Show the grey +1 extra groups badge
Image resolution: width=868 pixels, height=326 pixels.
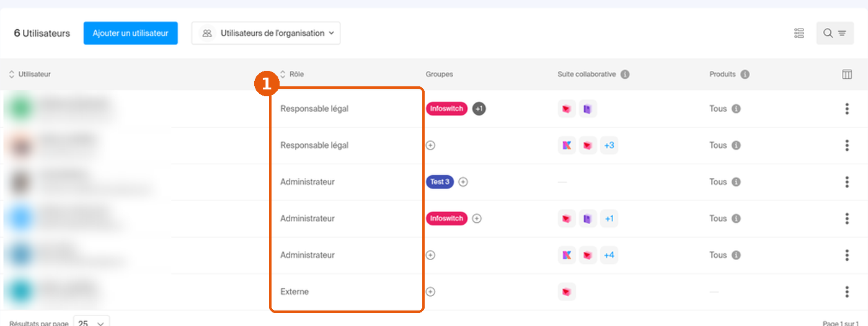coord(479,109)
